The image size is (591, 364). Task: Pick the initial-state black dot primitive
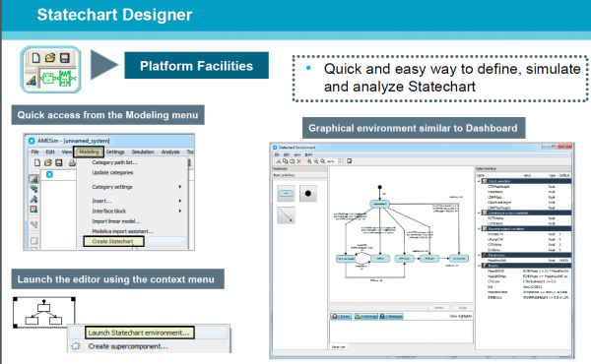[308, 193]
